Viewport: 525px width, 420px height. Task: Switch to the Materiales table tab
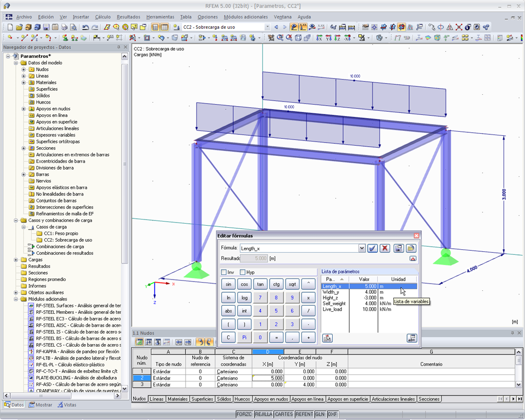[177, 399]
